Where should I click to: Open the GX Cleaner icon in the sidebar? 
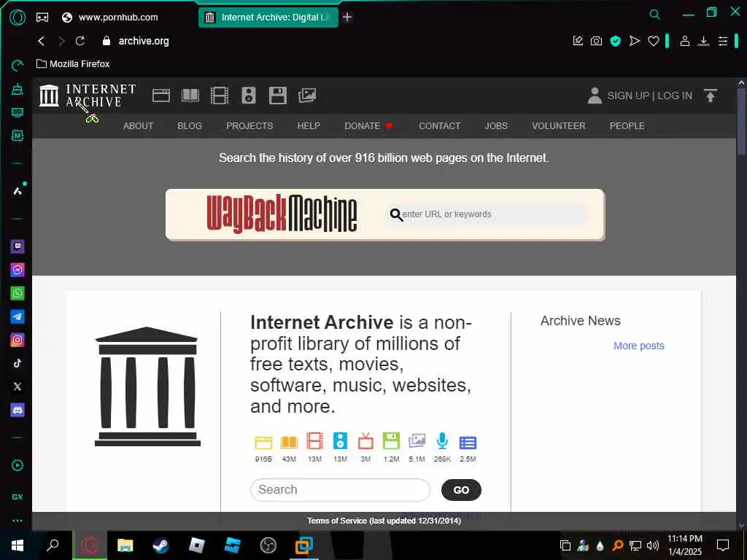(x=18, y=88)
